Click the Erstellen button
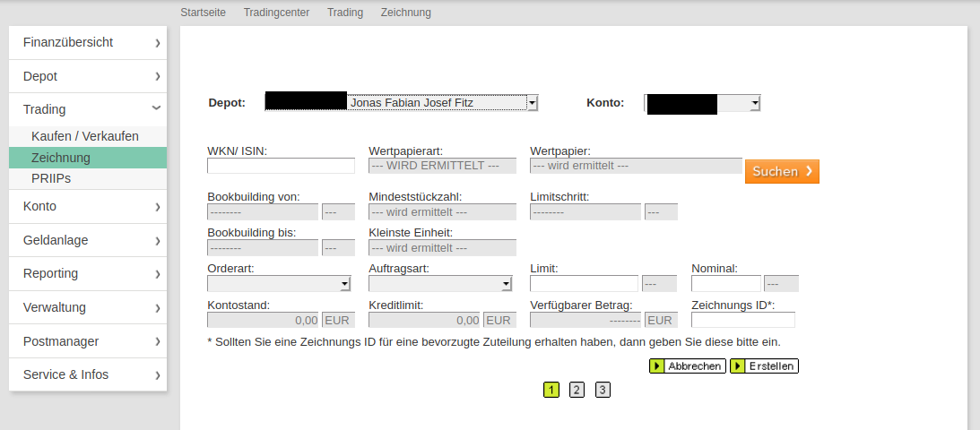The width and height of the screenshot is (980, 430). (764, 366)
